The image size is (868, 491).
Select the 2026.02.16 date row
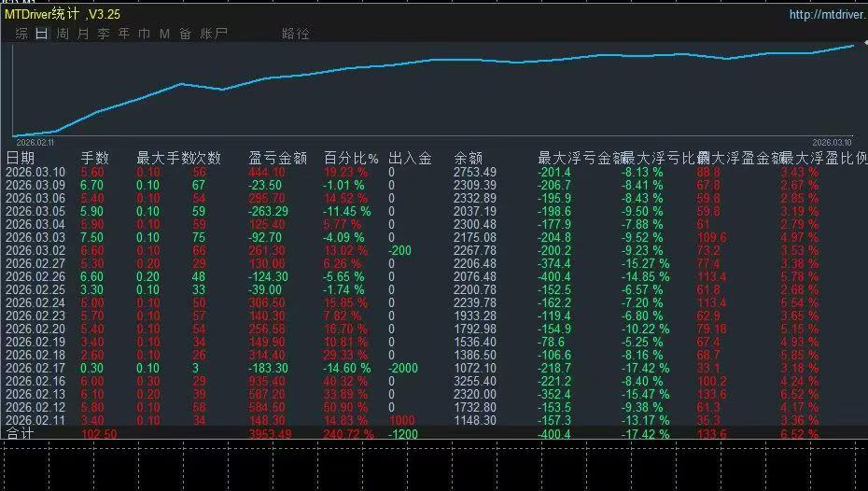[x=35, y=382]
